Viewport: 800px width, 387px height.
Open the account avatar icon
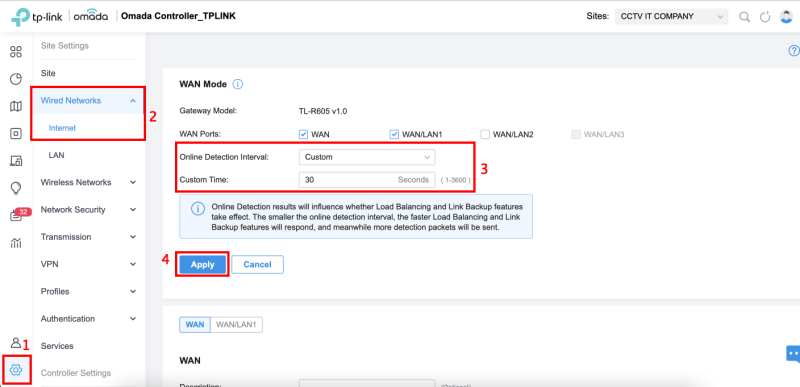tap(786, 16)
